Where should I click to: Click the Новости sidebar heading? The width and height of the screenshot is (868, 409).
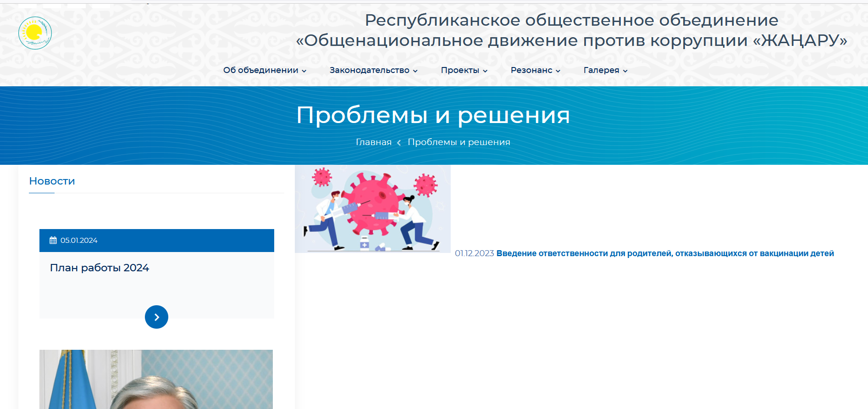(x=52, y=181)
